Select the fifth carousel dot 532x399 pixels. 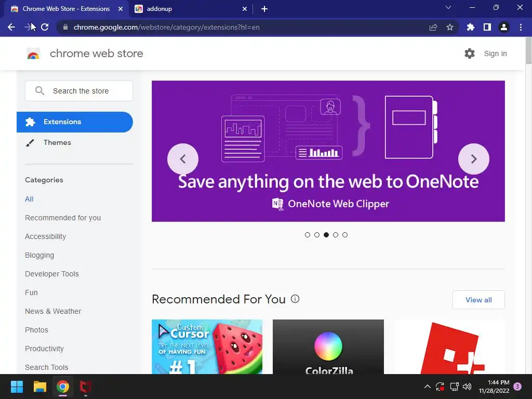pos(345,235)
